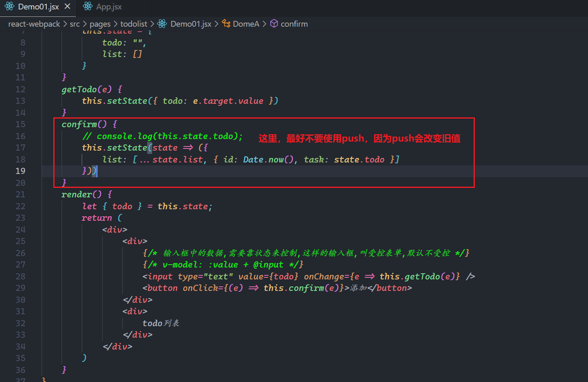Select the Demo01.jsx editor tab

(39, 7)
